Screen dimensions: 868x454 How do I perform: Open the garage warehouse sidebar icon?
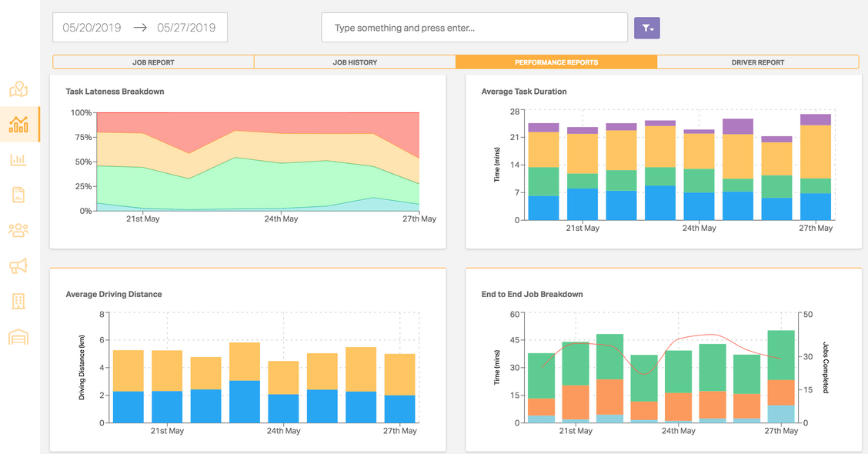tap(18, 337)
